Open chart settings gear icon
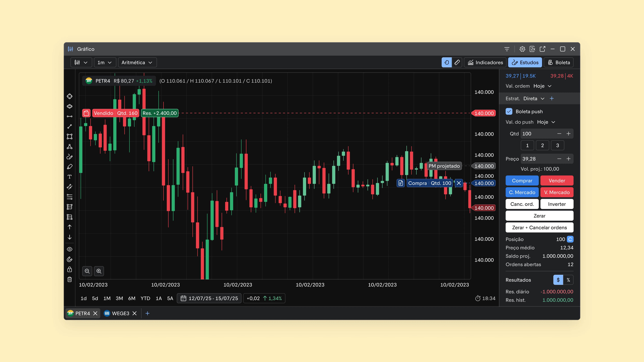Image resolution: width=644 pixels, height=362 pixels. 522,49
